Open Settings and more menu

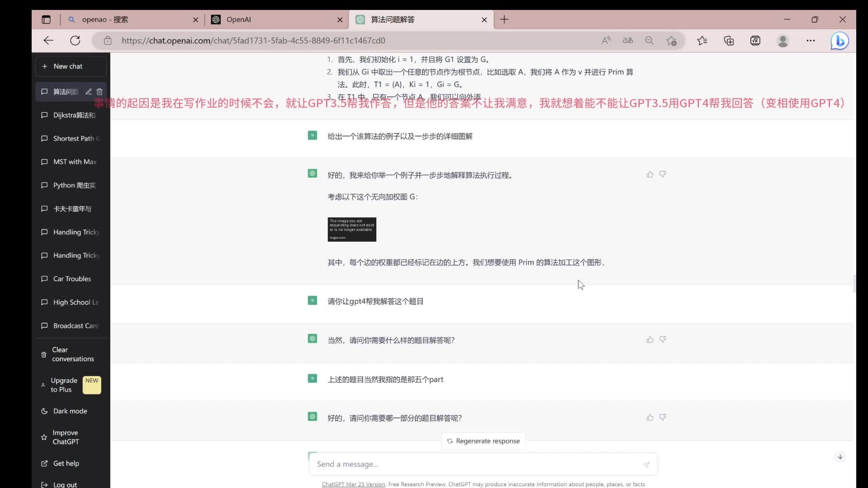[811, 40]
